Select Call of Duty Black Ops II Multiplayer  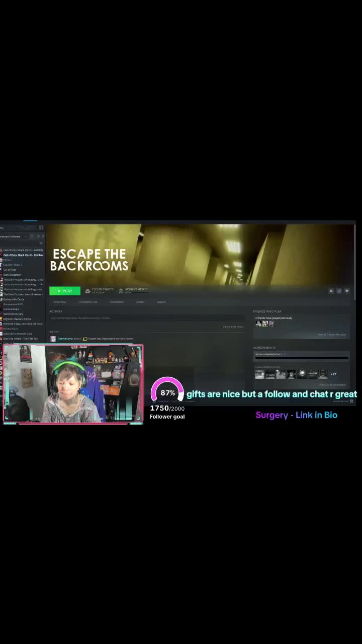(x=23, y=250)
